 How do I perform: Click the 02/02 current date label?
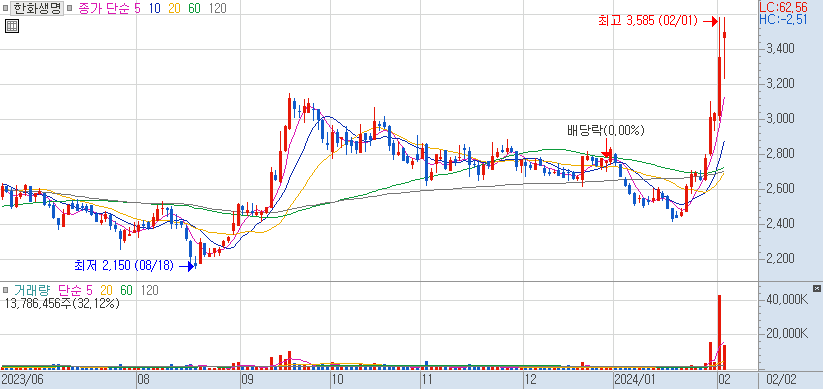click(x=782, y=380)
